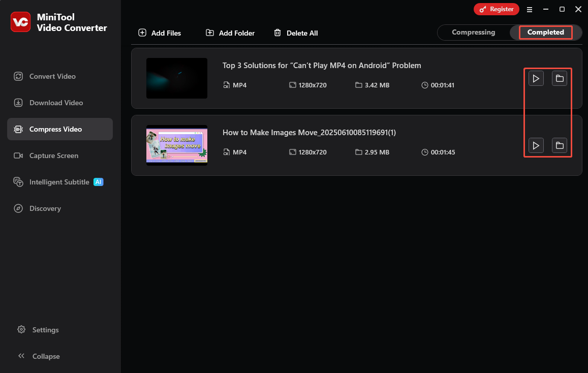Click Add Folder in the toolbar
Image resolution: width=588 pixels, height=373 pixels.
230,33
